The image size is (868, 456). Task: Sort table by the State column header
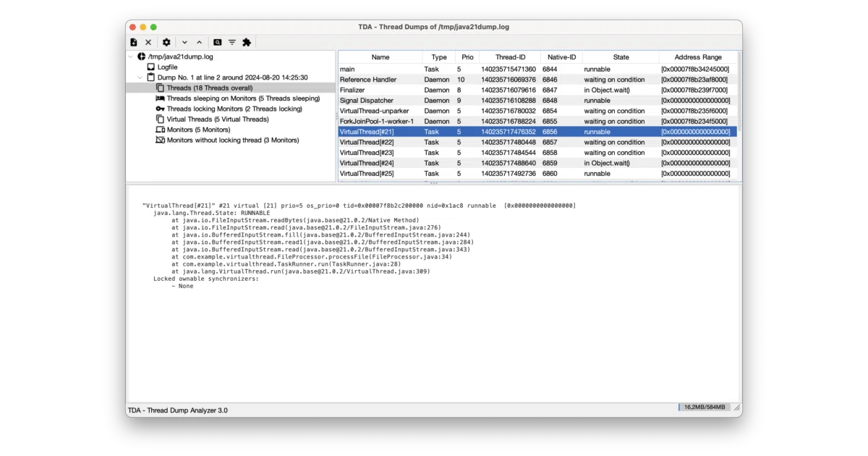coord(621,57)
